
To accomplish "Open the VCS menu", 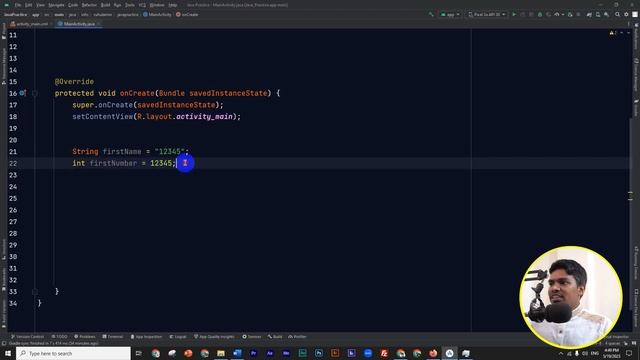I will (x=142, y=5).
